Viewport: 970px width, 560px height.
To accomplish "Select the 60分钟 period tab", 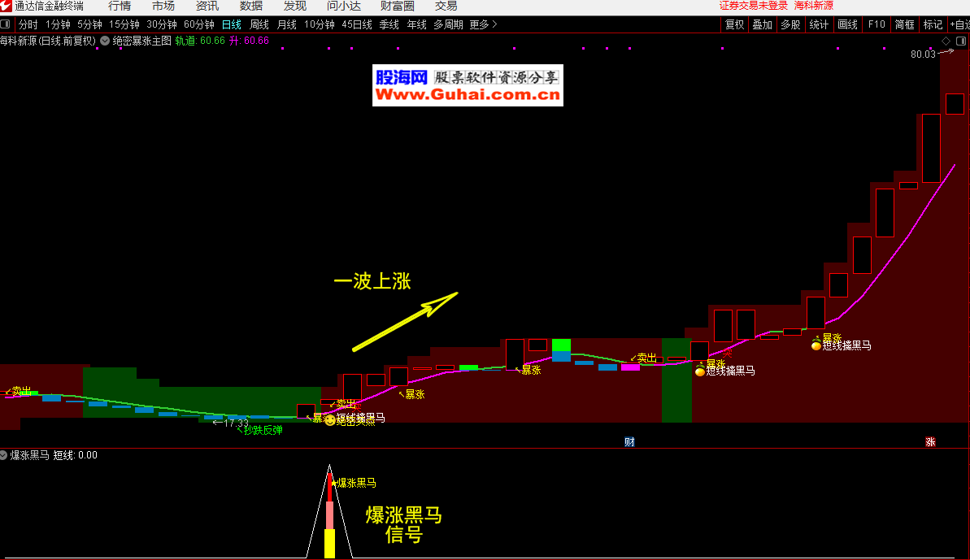I will tap(199, 24).
